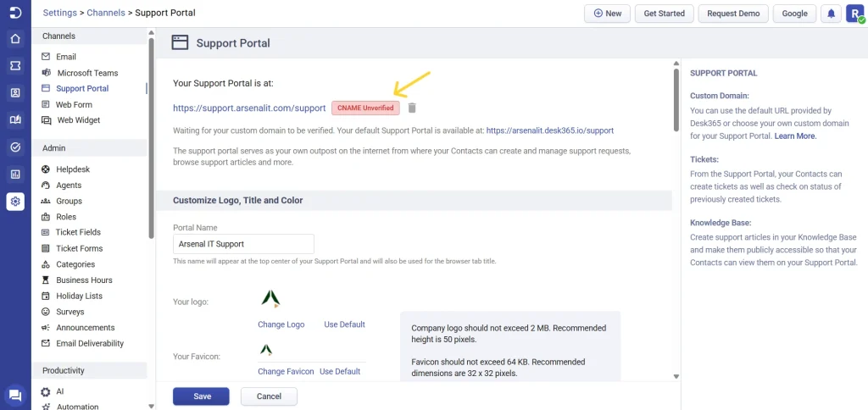Open https://support.arsenalit.com/support link
Screen dimensions: 868x410
pyautogui.click(x=249, y=108)
